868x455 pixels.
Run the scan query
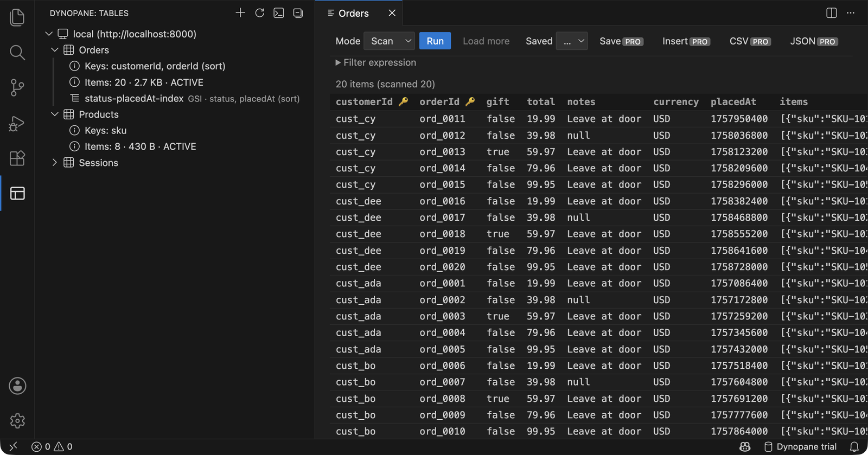[x=435, y=41]
